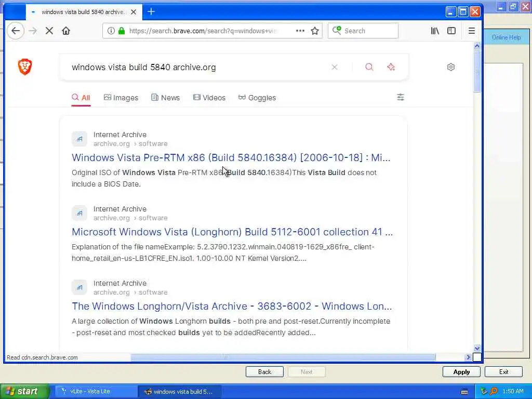Screen dimensions: 532x399
Task: Click the Original ISO of Windows Vista snippet
Action: [224, 178]
